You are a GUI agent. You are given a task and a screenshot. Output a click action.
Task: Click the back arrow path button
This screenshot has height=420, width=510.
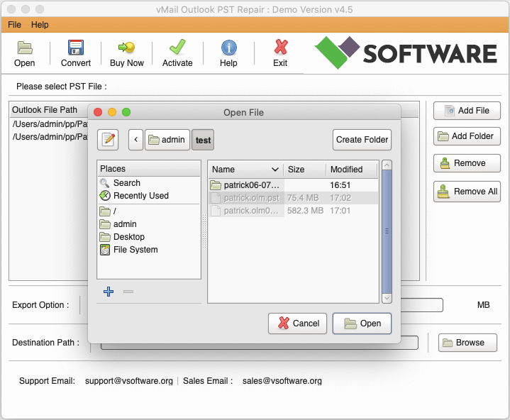point(135,140)
